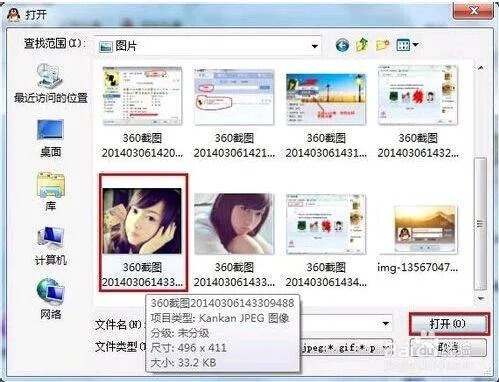Image resolution: width=499 pixels, height=382 pixels.
Task: Open 计算机 in the sidebar
Action: tap(50, 246)
